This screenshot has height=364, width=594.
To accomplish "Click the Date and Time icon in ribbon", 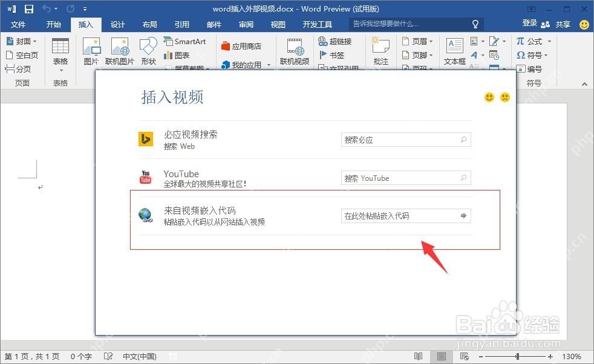I will (494, 55).
